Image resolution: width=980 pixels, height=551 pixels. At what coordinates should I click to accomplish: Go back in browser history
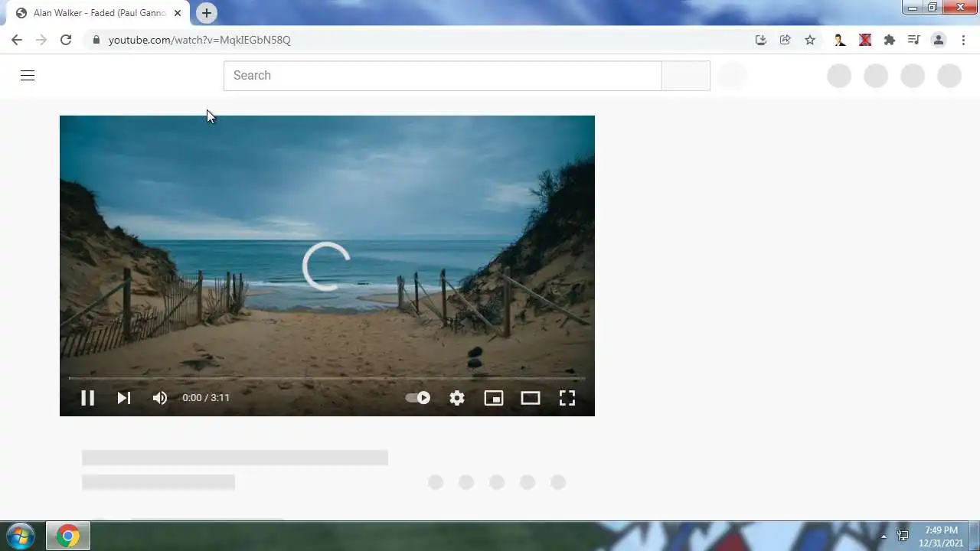17,40
